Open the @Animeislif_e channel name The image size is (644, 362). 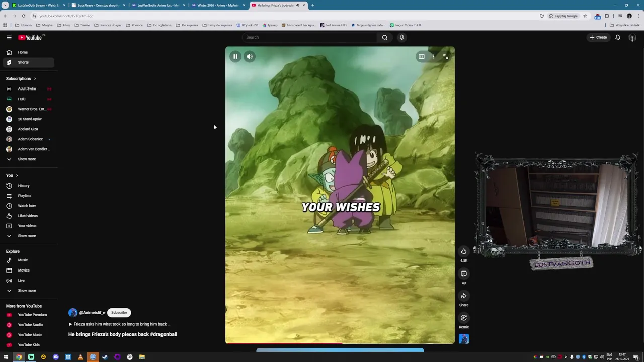pos(92,313)
